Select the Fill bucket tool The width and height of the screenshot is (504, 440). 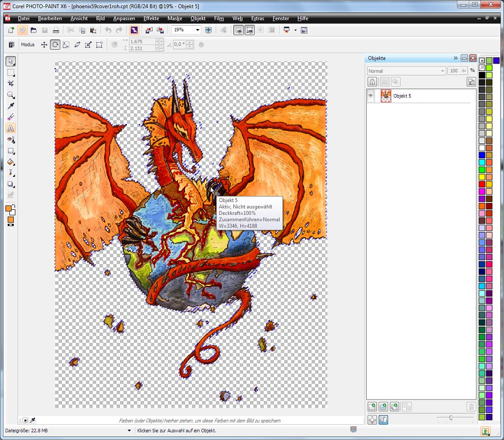tap(11, 162)
